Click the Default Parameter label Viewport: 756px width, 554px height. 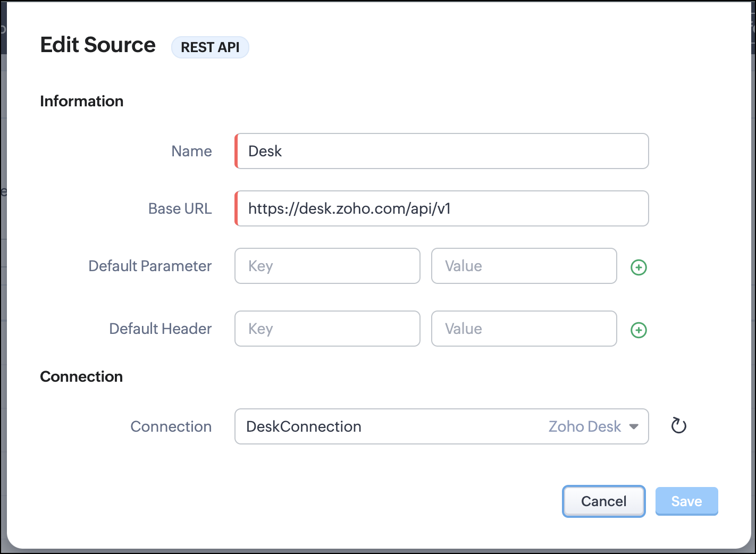coord(150,266)
